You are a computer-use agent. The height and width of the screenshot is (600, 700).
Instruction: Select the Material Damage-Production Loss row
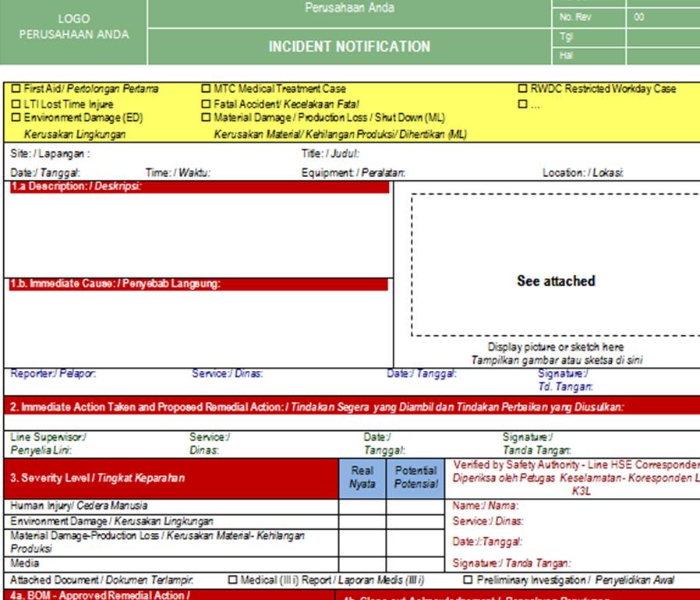171,542
